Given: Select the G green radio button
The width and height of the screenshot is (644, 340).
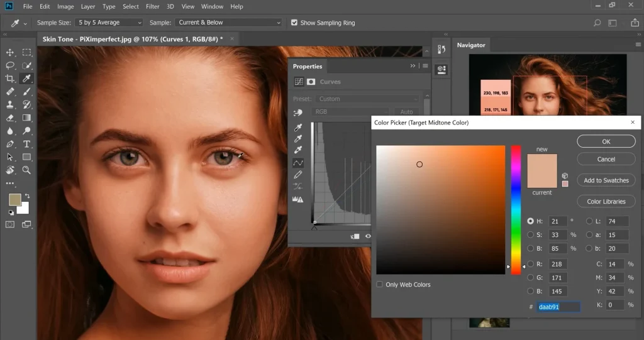Looking at the screenshot, I should [x=531, y=278].
